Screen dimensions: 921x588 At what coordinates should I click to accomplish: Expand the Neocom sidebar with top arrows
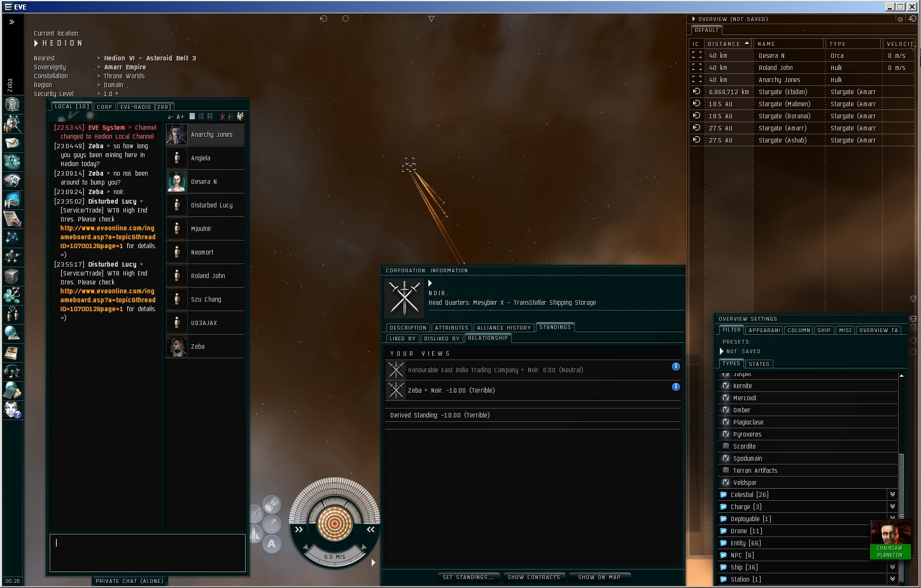11,22
